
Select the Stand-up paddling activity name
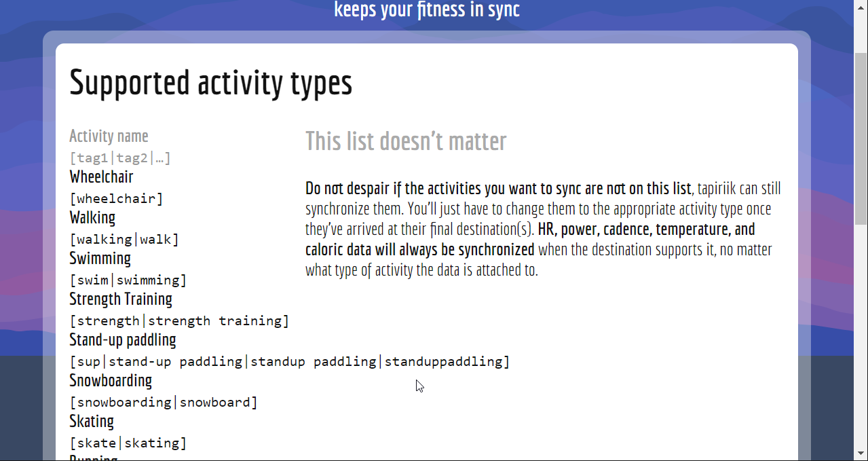coord(123,339)
